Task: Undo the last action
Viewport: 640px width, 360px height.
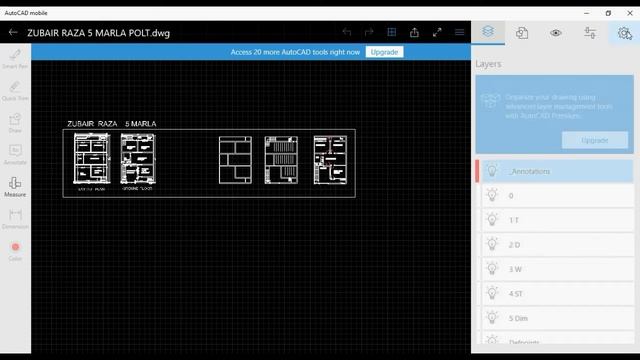Action: click(347, 32)
